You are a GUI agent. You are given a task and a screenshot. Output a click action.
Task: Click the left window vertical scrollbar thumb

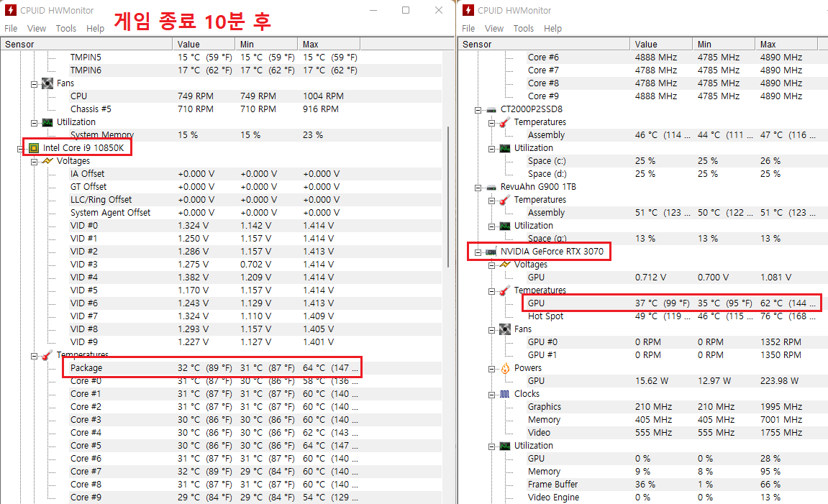[x=449, y=196]
